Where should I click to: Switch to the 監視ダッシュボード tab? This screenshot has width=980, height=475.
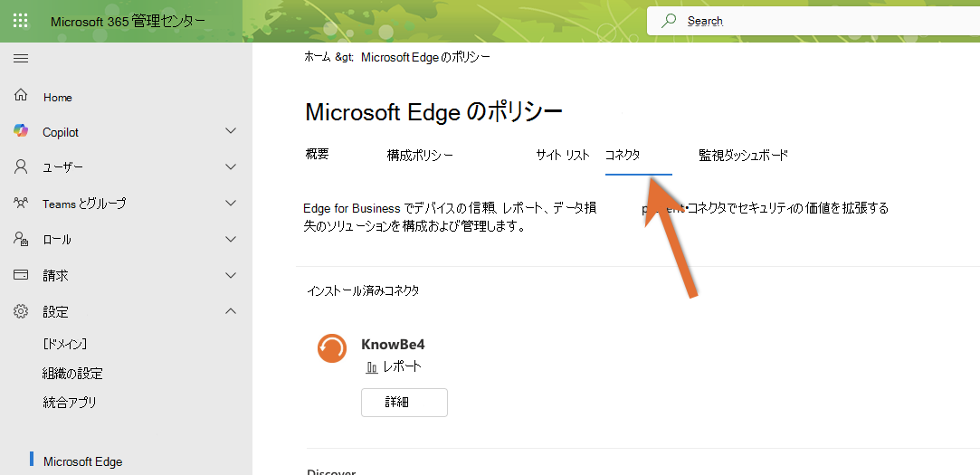(743, 156)
